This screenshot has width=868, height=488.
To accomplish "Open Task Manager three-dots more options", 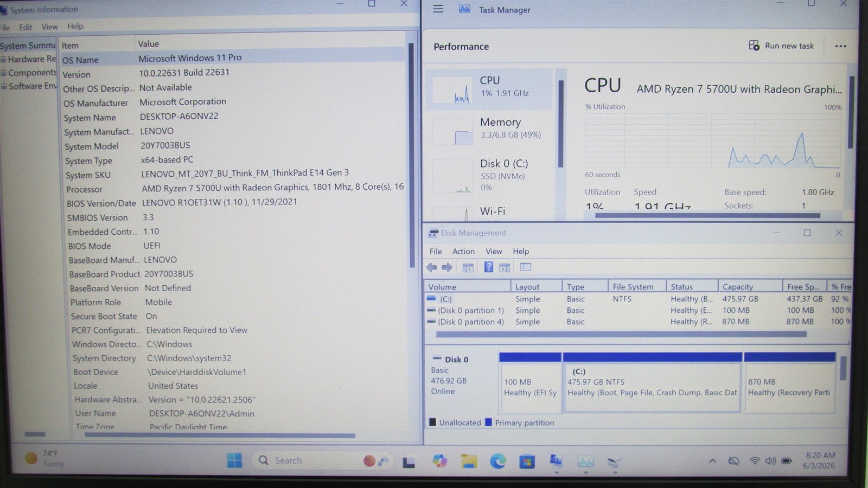I will click(x=840, y=46).
